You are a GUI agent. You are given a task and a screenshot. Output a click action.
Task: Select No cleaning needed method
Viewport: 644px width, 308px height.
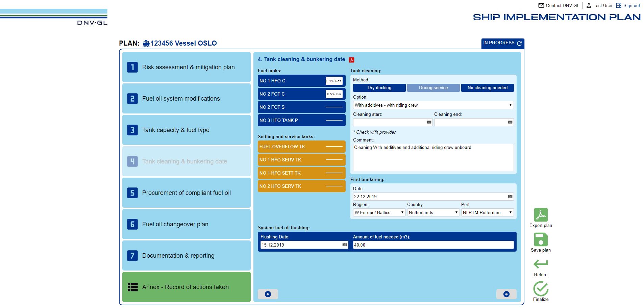487,87
